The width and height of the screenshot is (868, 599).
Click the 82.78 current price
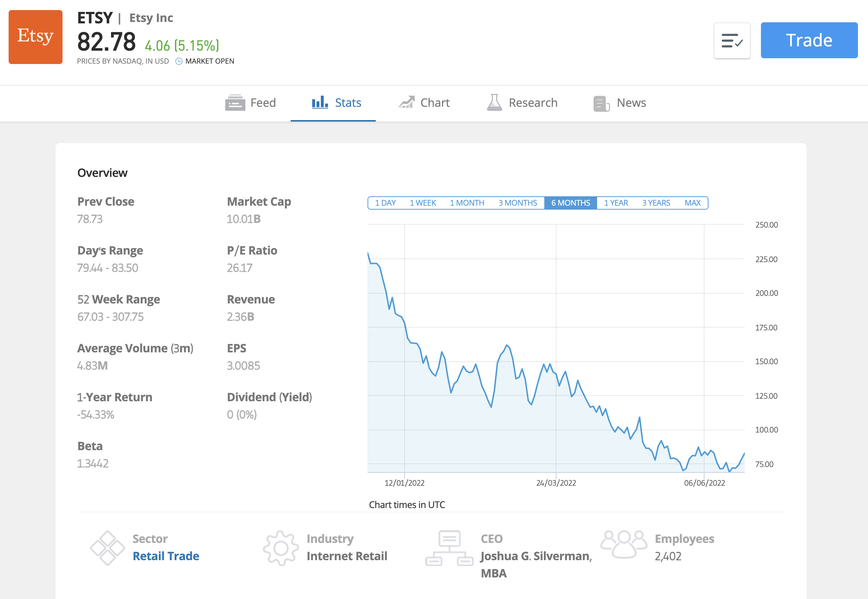click(106, 42)
